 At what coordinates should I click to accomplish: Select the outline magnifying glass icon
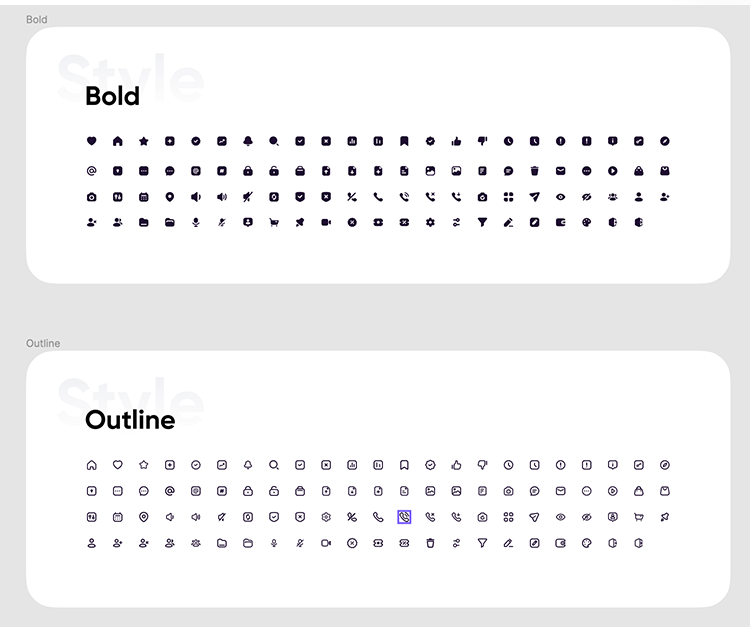click(273, 465)
